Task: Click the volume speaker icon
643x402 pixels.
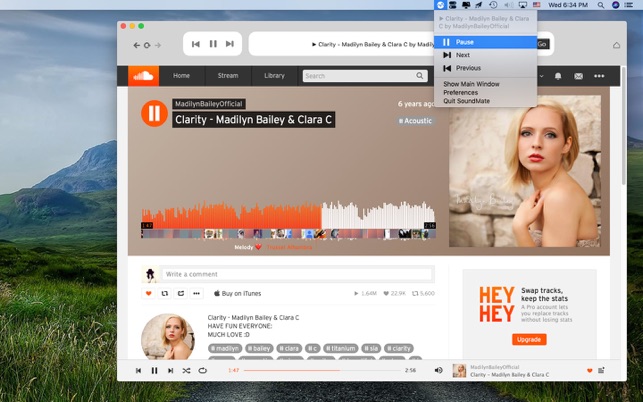Action: click(438, 370)
